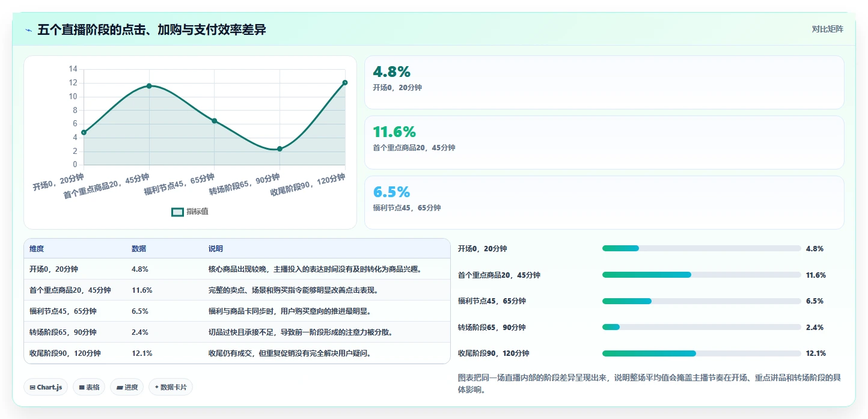The width and height of the screenshot is (868, 419).
Task: Click the Chart.js tag pill
Action: [x=46, y=387]
